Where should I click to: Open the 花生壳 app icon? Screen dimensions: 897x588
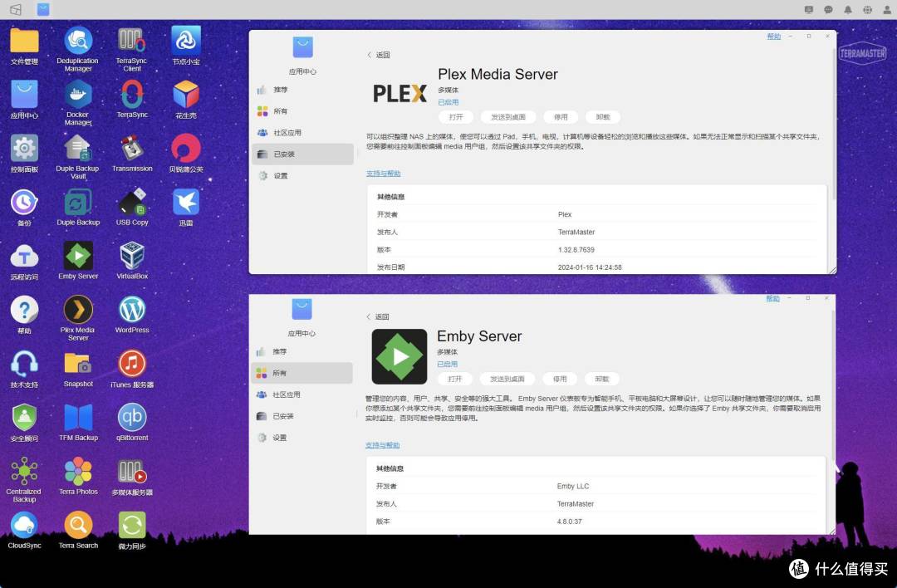pos(186,95)
